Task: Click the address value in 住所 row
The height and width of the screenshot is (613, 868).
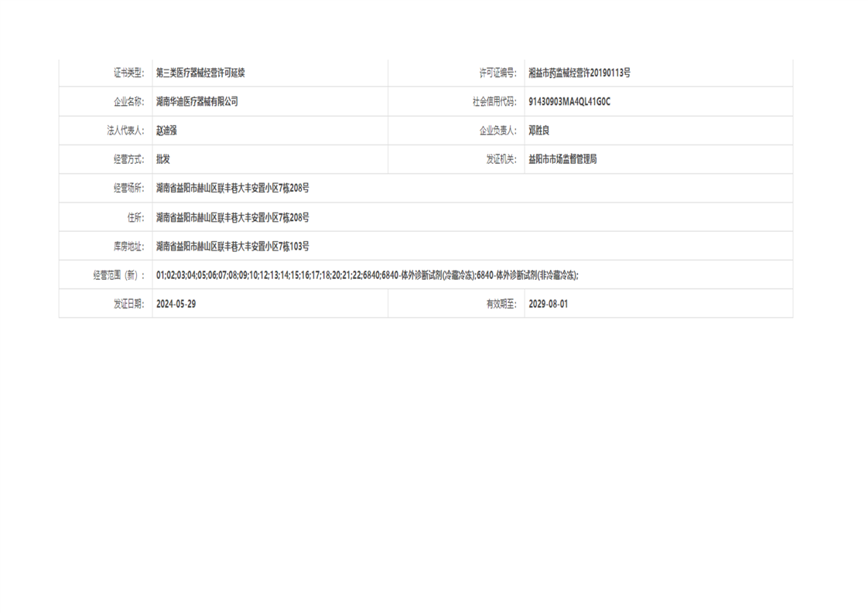Action: click(232, 217)
